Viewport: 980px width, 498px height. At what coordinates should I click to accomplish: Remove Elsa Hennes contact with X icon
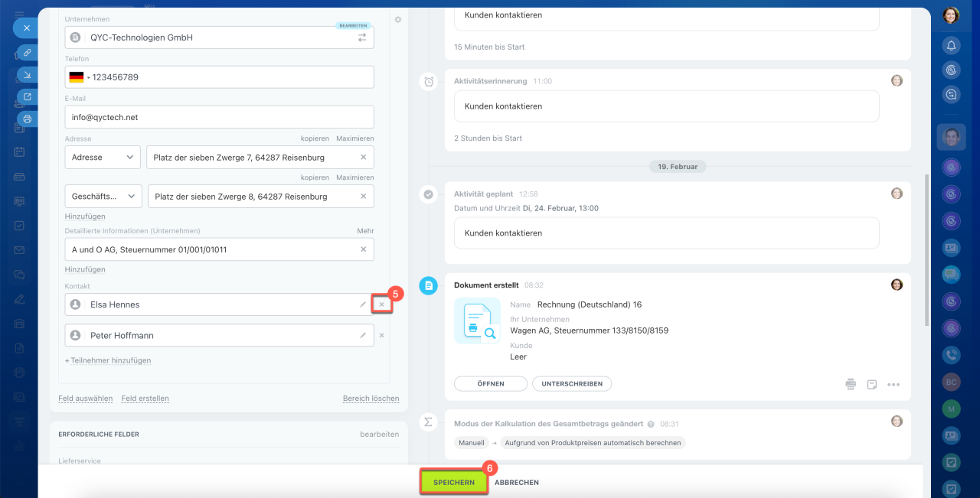pyautogui.click(x=381, y=304)
